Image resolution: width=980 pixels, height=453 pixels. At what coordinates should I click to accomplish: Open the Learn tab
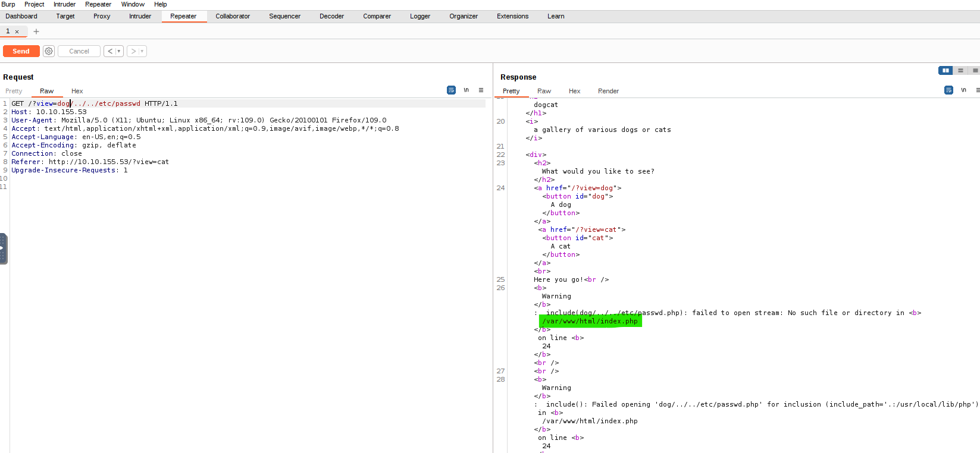point(556,16)
